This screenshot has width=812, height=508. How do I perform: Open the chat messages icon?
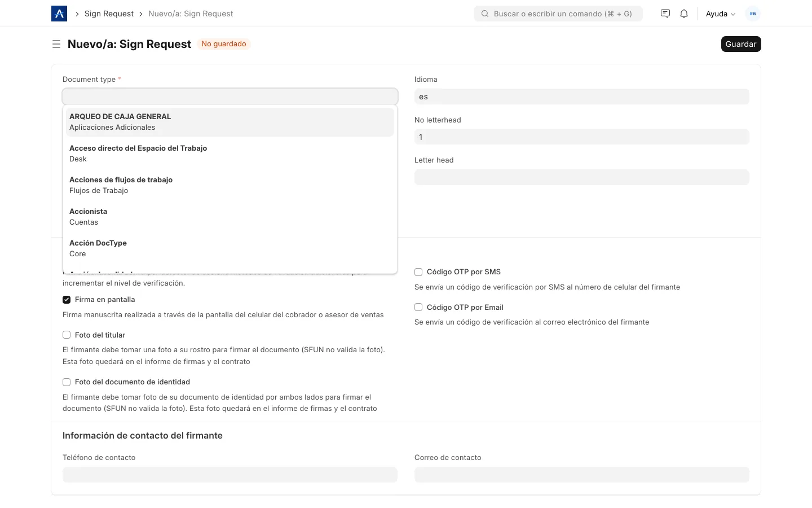(665, 14)
